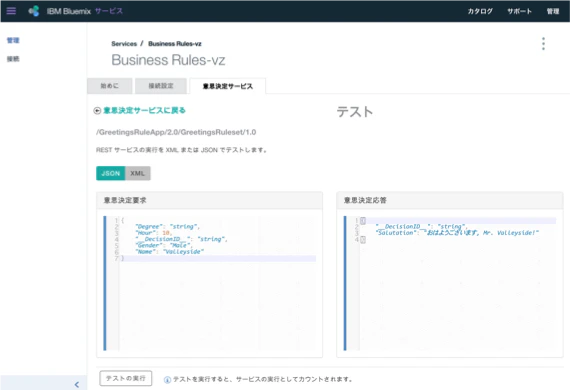Click the IBM Bluemix title text
This screenshot has width=570, height=390.
(x=69, y=11)
